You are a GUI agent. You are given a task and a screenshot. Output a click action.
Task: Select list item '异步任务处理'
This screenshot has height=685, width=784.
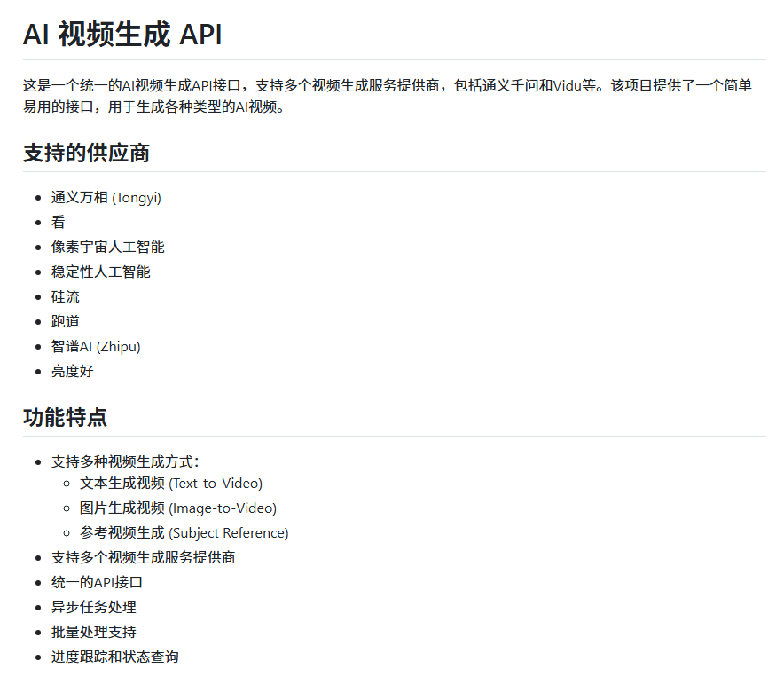(x=93, y=608)
